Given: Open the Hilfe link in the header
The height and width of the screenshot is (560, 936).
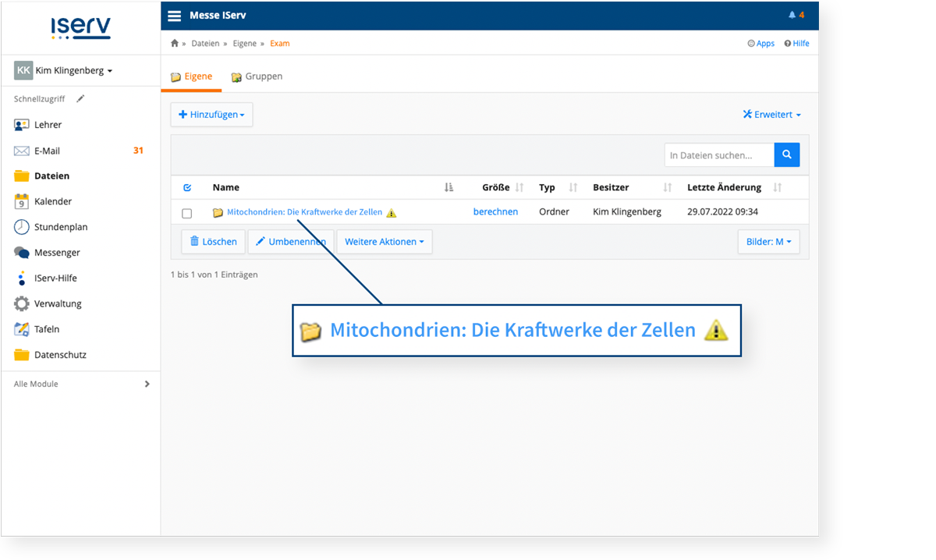Looking at the screenshot, I should tap(797, 44).
